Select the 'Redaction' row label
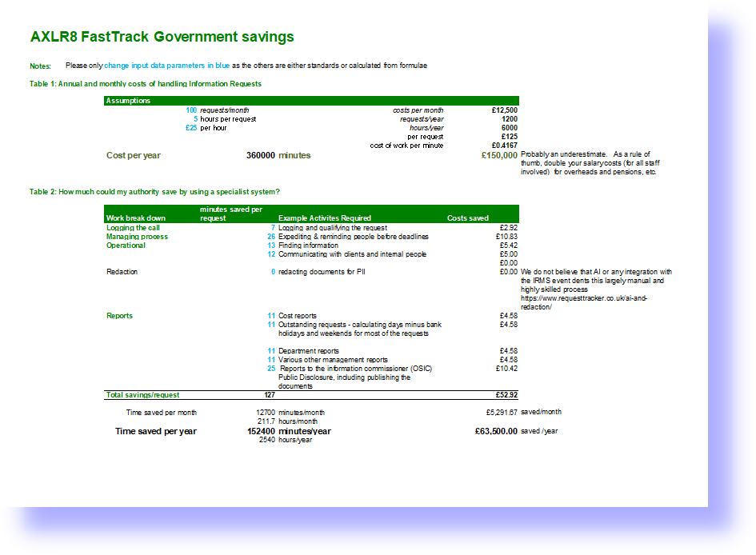 point(122,272)
